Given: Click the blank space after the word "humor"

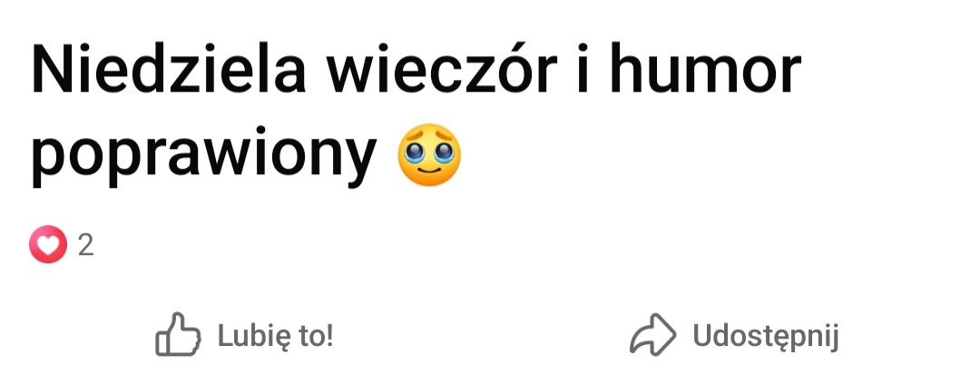Looking at the screenshot, I should [887, 69].
